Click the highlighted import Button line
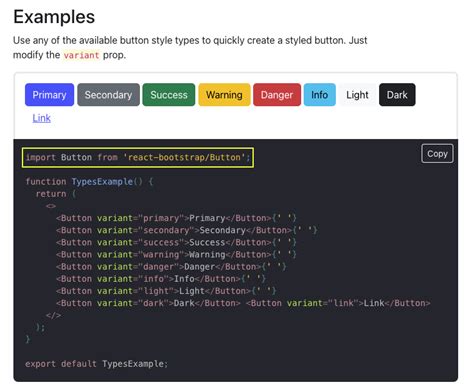474x391 pixels. pos(138,158)
